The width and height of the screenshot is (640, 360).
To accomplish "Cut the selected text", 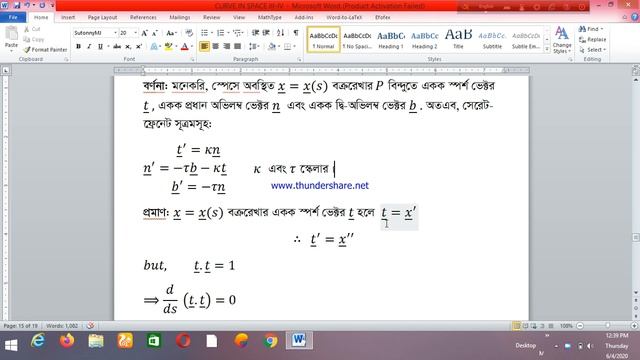I will [32, 29].
